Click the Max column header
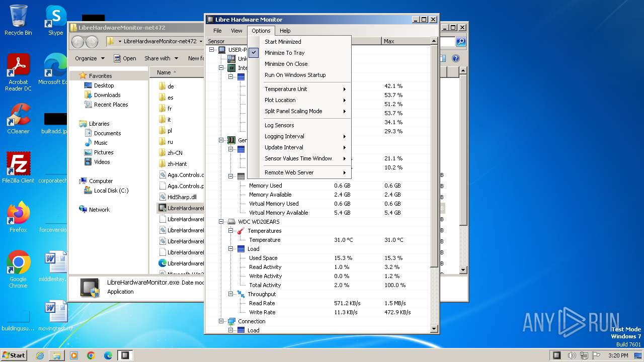 click(406, 41)
